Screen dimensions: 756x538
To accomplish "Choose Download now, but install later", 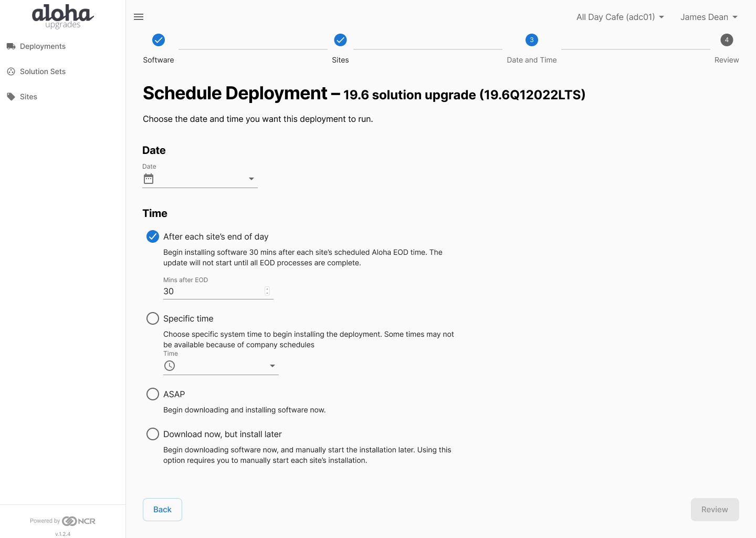I will point(153,434).
